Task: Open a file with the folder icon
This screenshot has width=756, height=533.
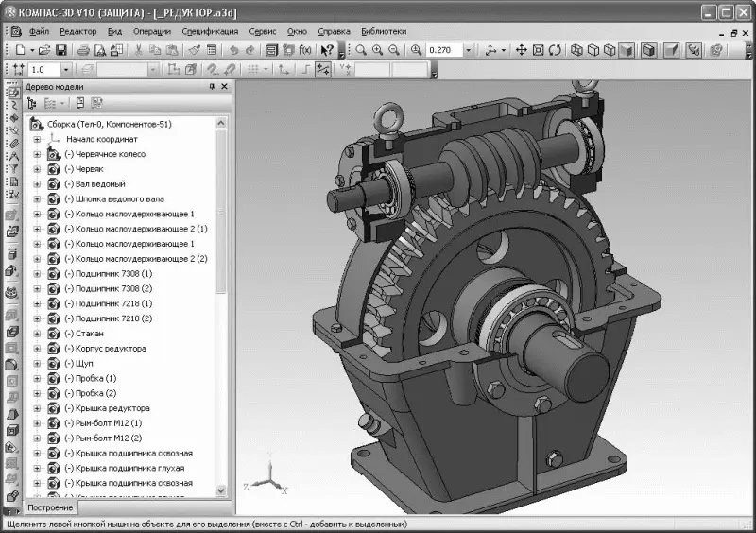Action: pyautogui.click(x=43, y=50)
